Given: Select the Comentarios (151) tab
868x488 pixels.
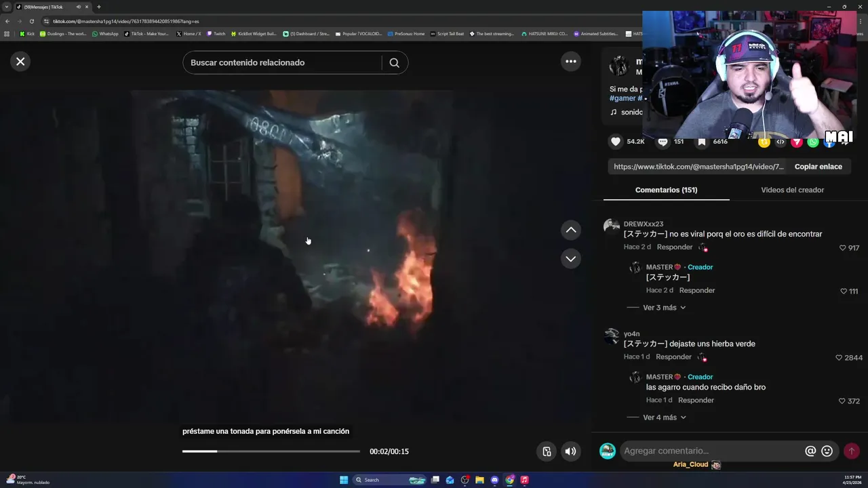Looking at the screenshot, I should point(666,190).
